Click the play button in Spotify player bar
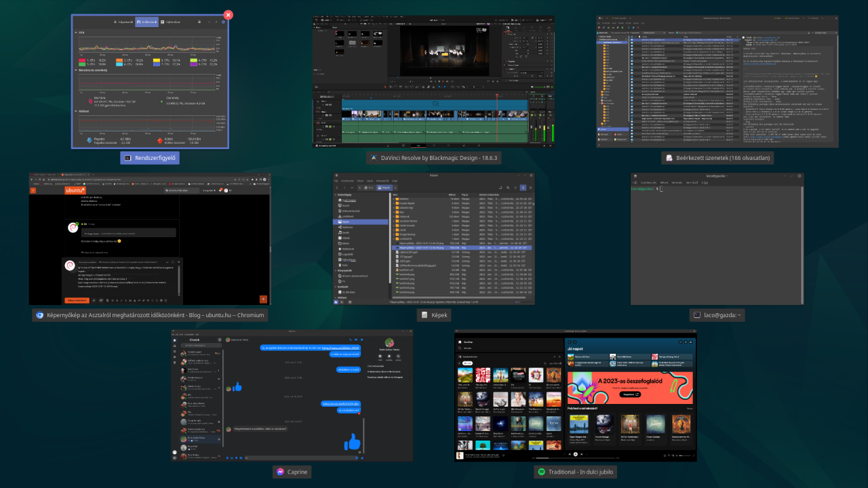Image resolution: width=868 pixels, height=488 pixels. (576, 453)
